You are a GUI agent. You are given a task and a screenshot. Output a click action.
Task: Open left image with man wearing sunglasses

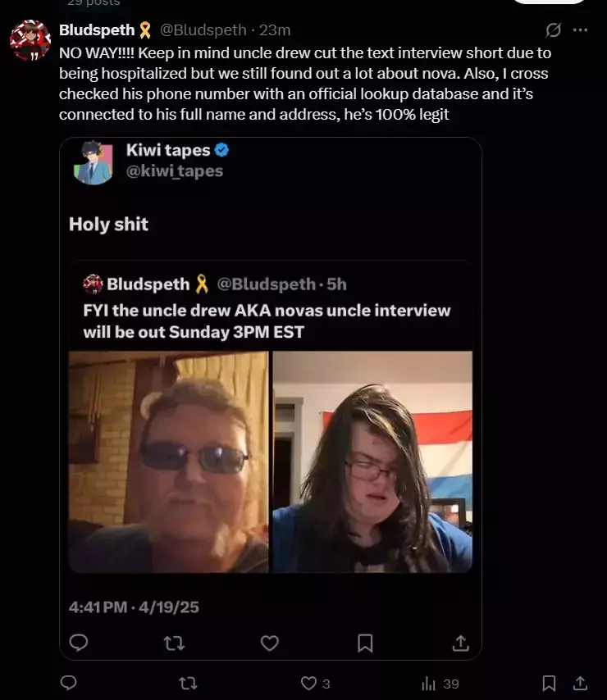coord(169,461)
